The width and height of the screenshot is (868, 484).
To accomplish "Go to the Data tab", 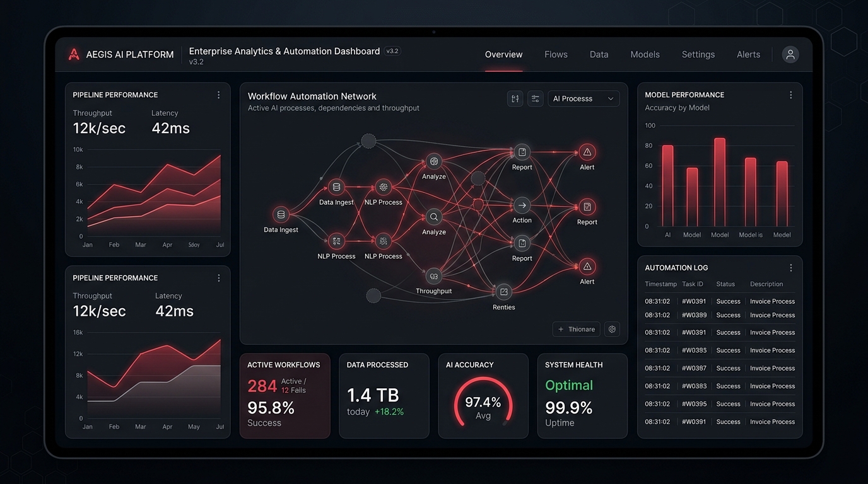I will point(599,54).
